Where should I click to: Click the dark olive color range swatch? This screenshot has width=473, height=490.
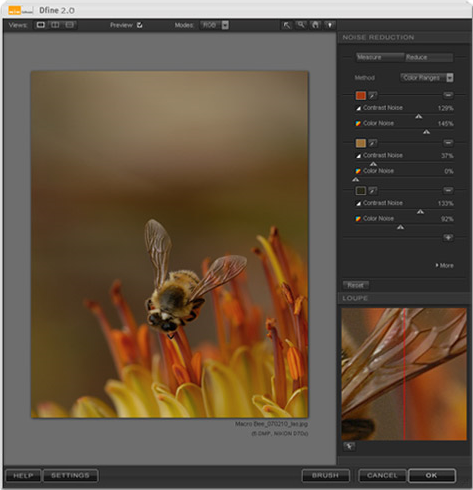[x=361, y=191]
